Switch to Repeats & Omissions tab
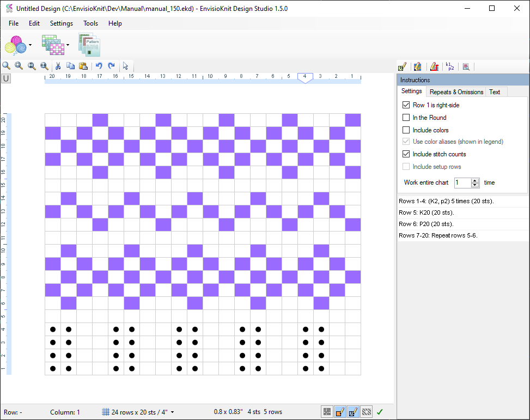Image resolution: width=530 pixels, height=420 pixels. point(456,92)
